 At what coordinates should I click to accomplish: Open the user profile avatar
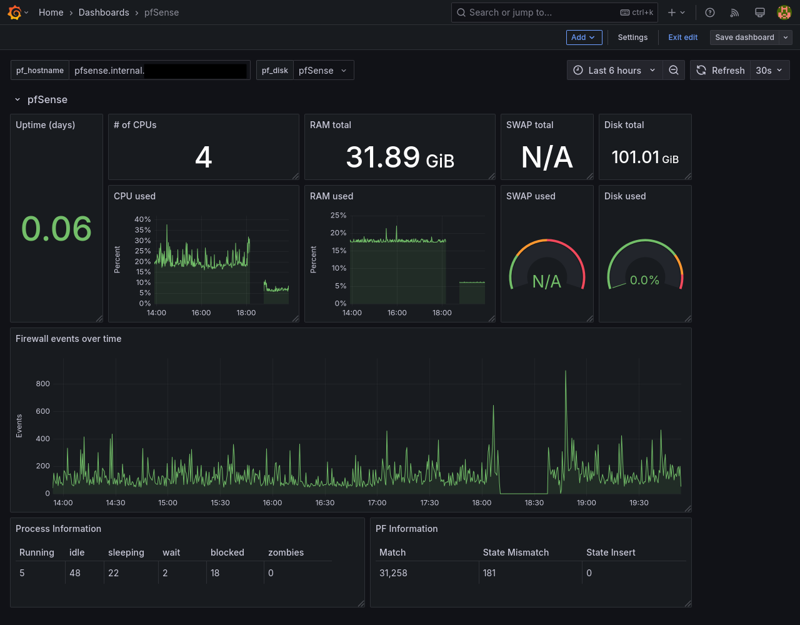(x=784, y=13)
